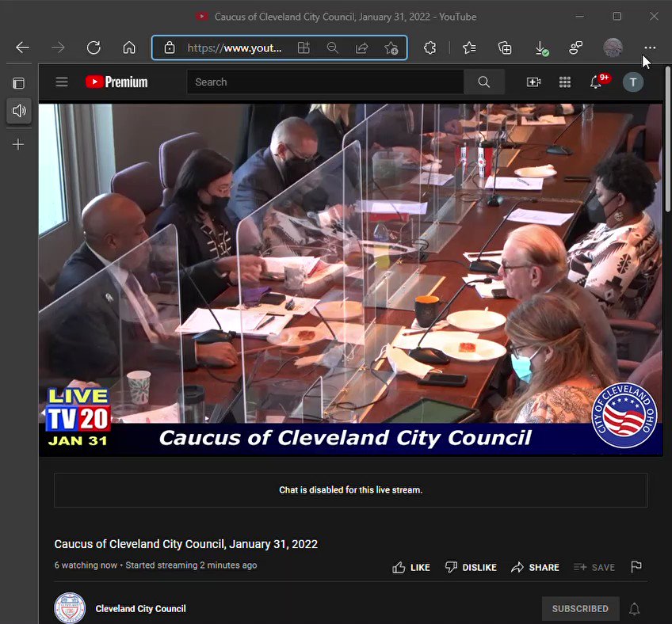Screen dimensions: 672x624
Task: Open the Cleveland City Council channel avatar
Action: click(x=70, y=608)
